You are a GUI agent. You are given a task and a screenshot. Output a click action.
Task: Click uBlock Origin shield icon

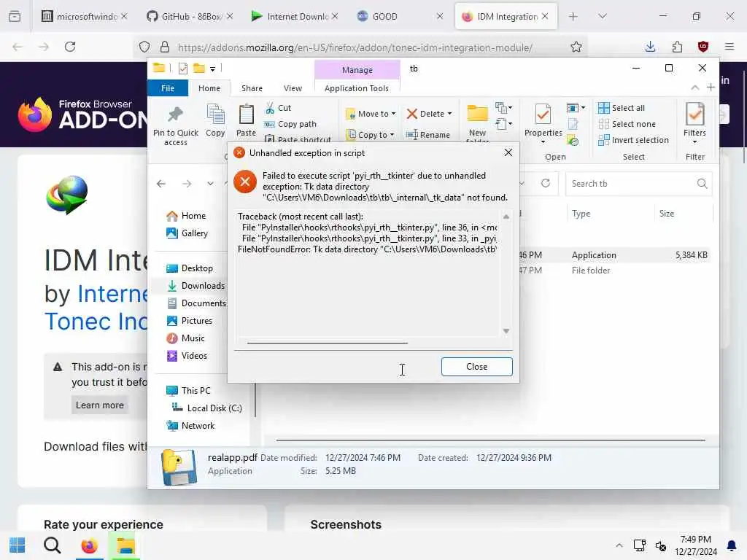point(703,47)
